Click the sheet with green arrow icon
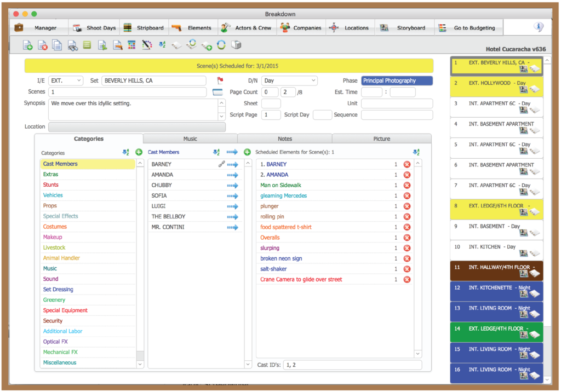 (x=102, y=45)
